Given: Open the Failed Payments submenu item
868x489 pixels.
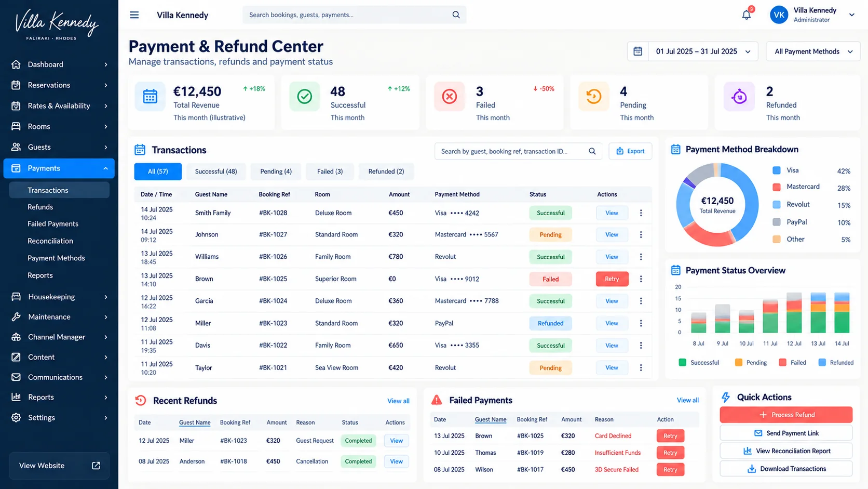Looking at the screenshot, I should (x=53, y=224).
